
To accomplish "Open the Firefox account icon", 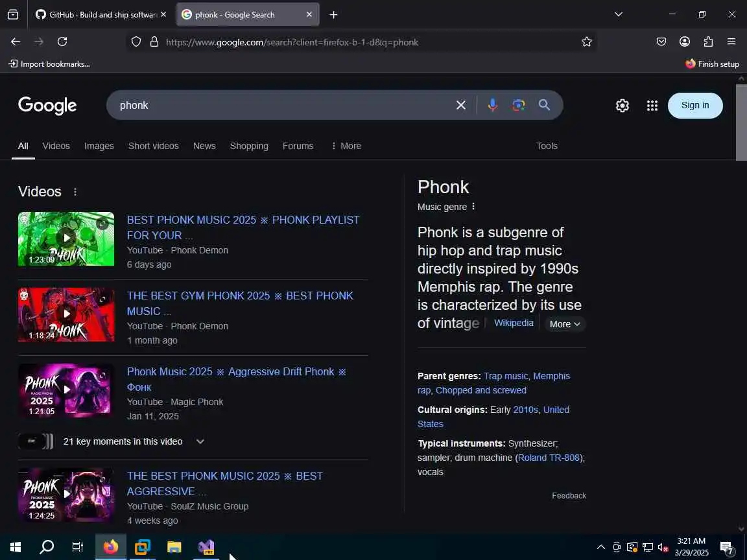I will (x=685, y=42).
